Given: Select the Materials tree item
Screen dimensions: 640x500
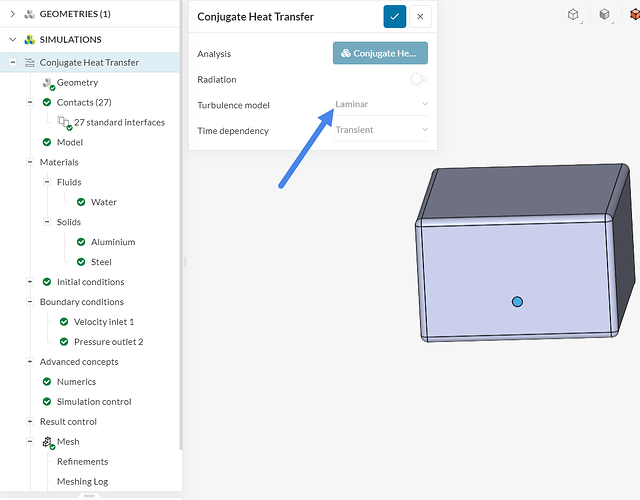Looking at the screenshot, I should (x=59, y=162).
